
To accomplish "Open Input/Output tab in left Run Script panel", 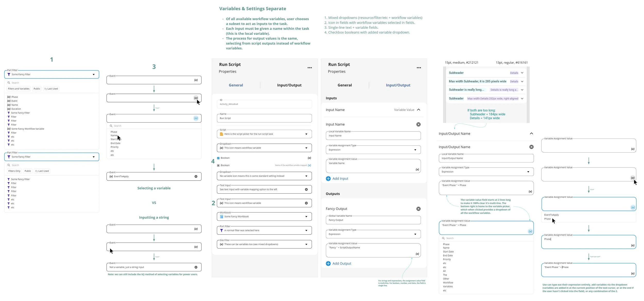I will pyautogui.click(x=289, y=85).
